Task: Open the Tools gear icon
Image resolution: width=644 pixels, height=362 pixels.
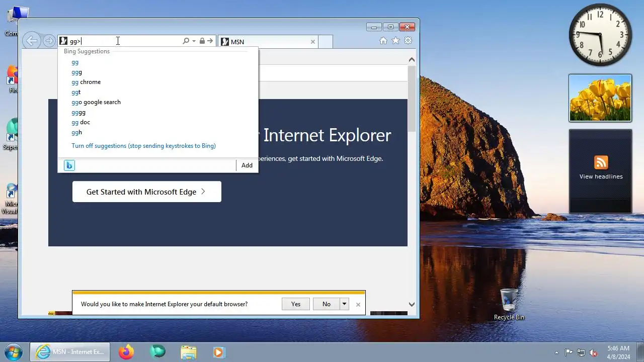Action: pos(409,41)
